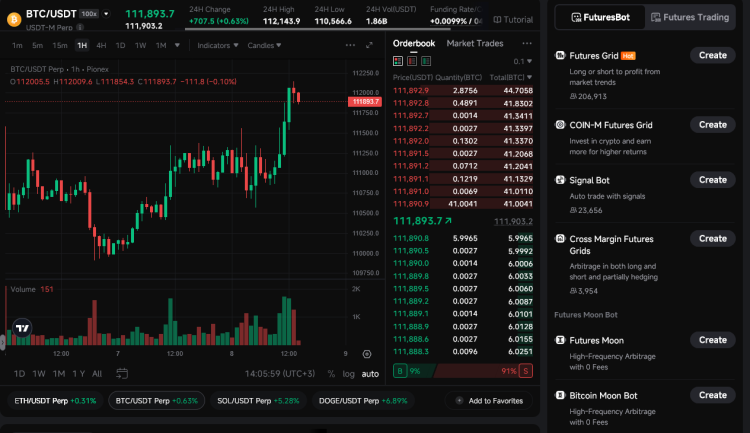Click the TradingView logo on chart
Viewport: 750px width, 433px height.
(22, 328)
